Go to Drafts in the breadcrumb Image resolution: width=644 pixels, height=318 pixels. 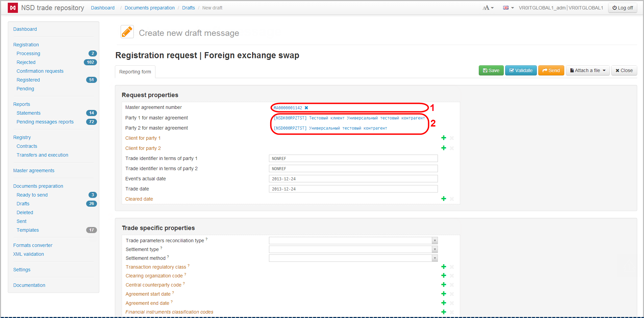point(188,8)
